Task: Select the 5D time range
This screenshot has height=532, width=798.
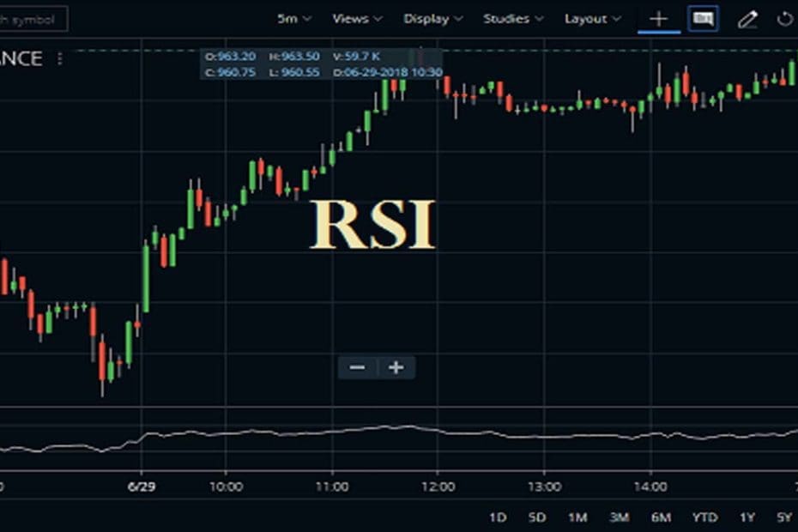Action: point(537,517)
